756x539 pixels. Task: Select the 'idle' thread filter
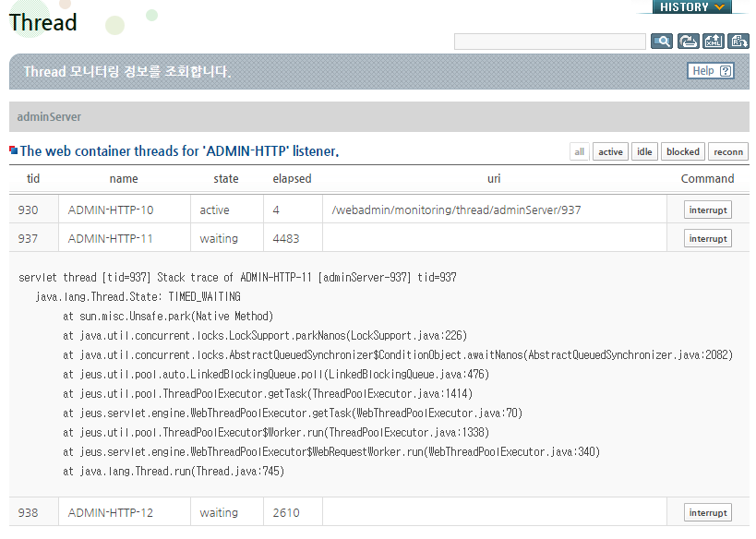(644, 152)
